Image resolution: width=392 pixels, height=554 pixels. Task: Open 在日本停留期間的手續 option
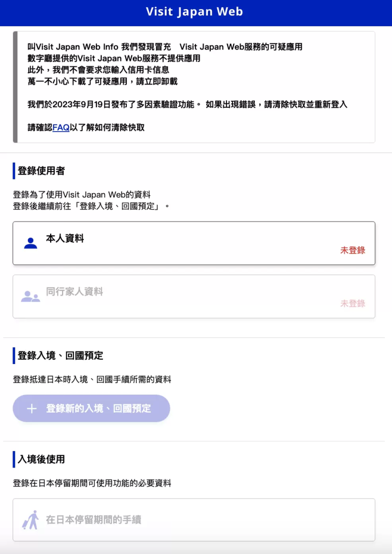coord(194,520)
